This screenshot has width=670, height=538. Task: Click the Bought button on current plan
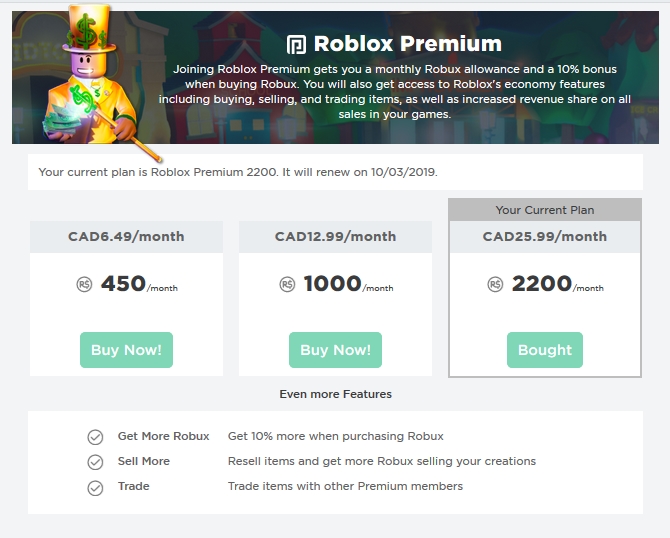[x=545, y=350]
